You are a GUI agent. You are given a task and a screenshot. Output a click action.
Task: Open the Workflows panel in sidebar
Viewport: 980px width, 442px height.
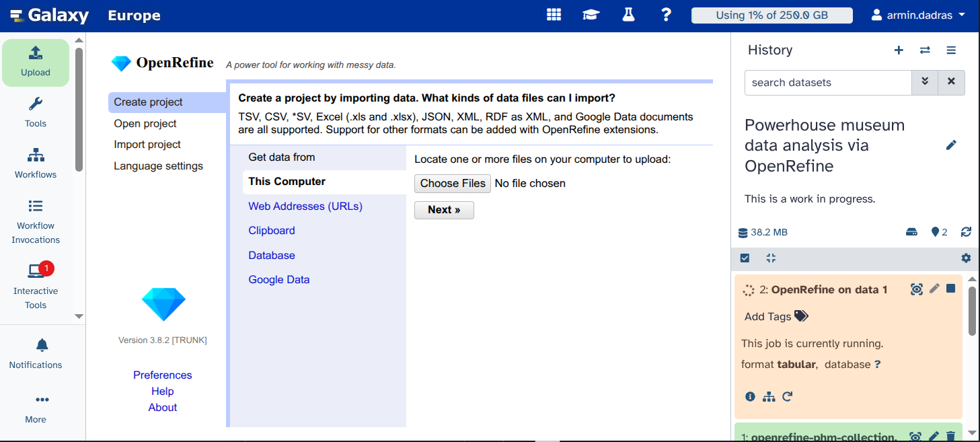36,163
